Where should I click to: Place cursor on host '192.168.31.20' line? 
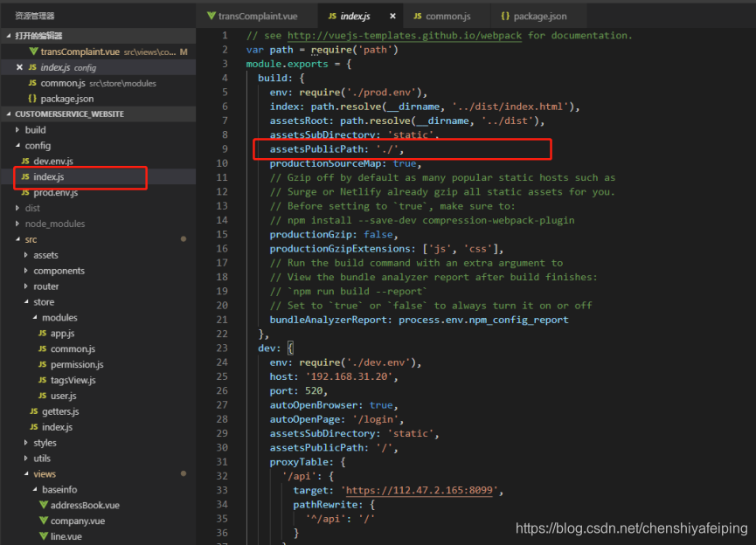(x=334, y=376)
